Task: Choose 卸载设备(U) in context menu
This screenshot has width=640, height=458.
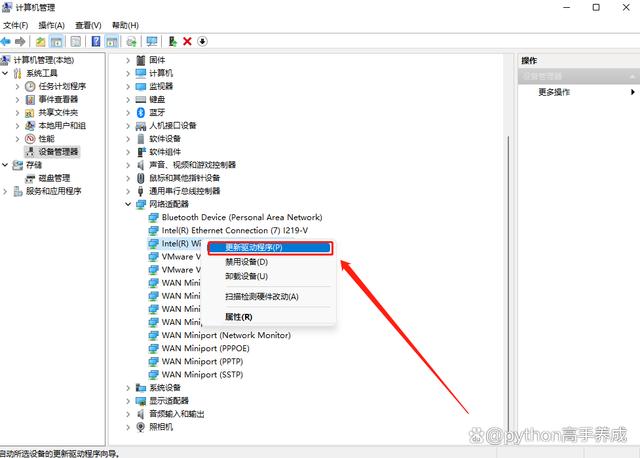Action: 271,276
